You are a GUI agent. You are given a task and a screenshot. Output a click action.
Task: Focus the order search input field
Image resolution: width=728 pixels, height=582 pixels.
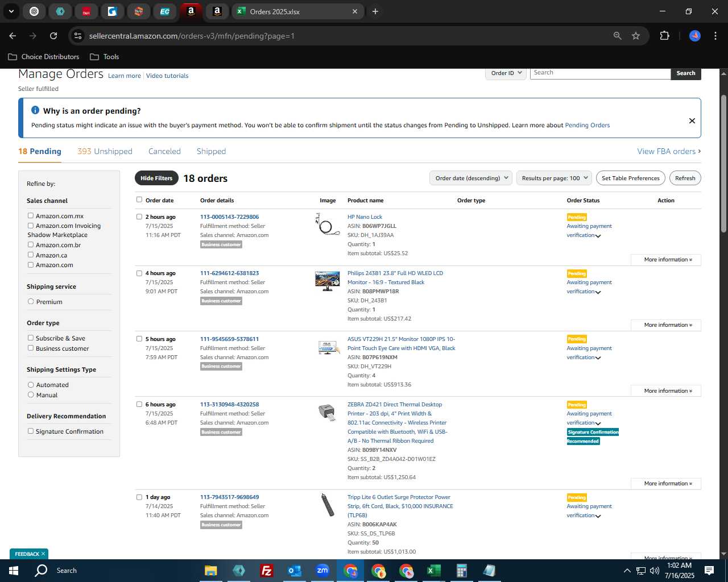coord(600,73)
